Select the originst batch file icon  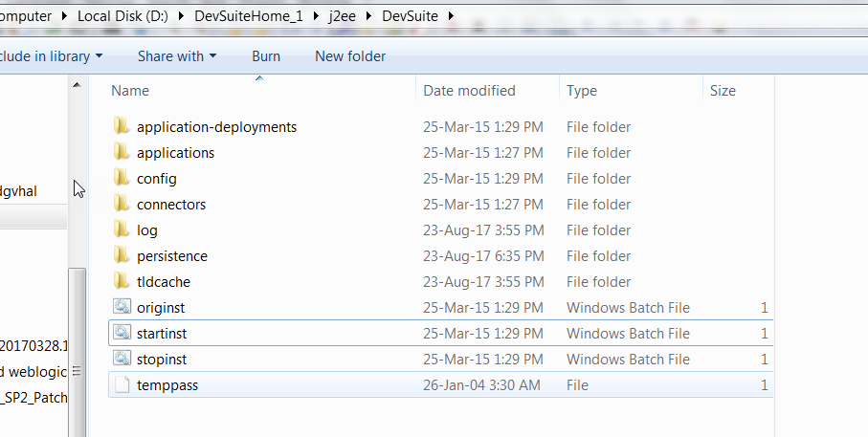point(122,306)
